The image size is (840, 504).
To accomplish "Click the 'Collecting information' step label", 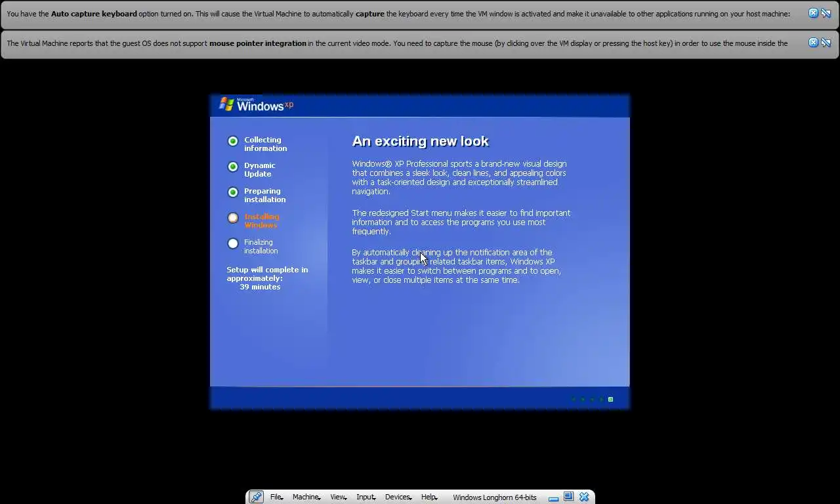I will point(265,144).
